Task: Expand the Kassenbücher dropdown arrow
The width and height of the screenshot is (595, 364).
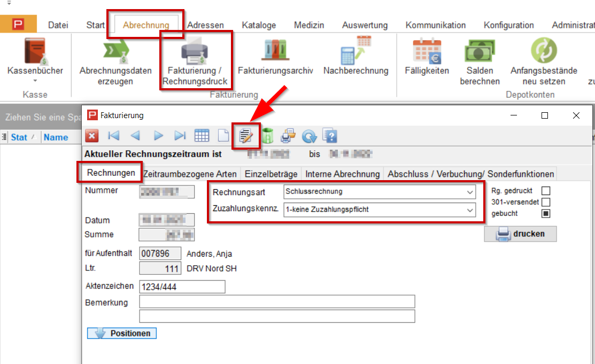Action: click(x=35, y=81)
